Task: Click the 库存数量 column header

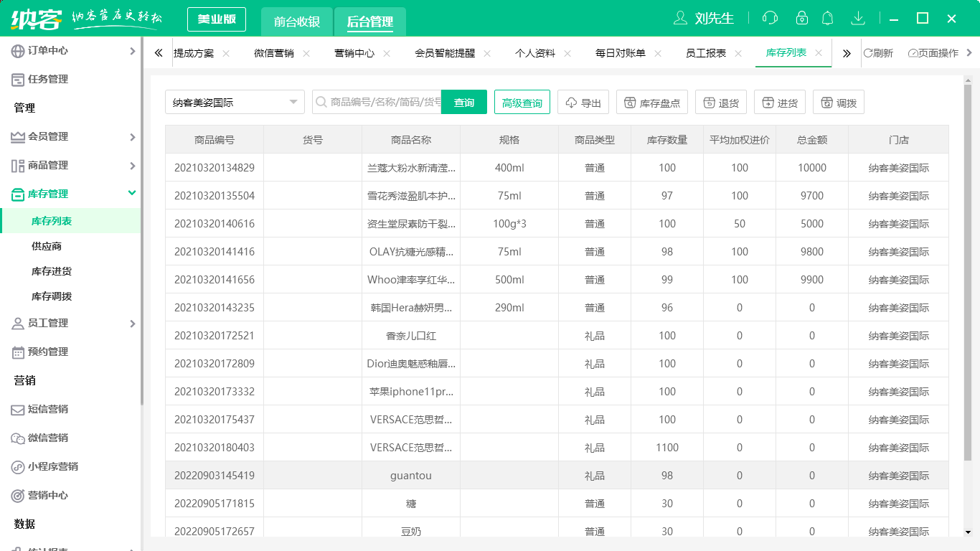Action: 667,140
